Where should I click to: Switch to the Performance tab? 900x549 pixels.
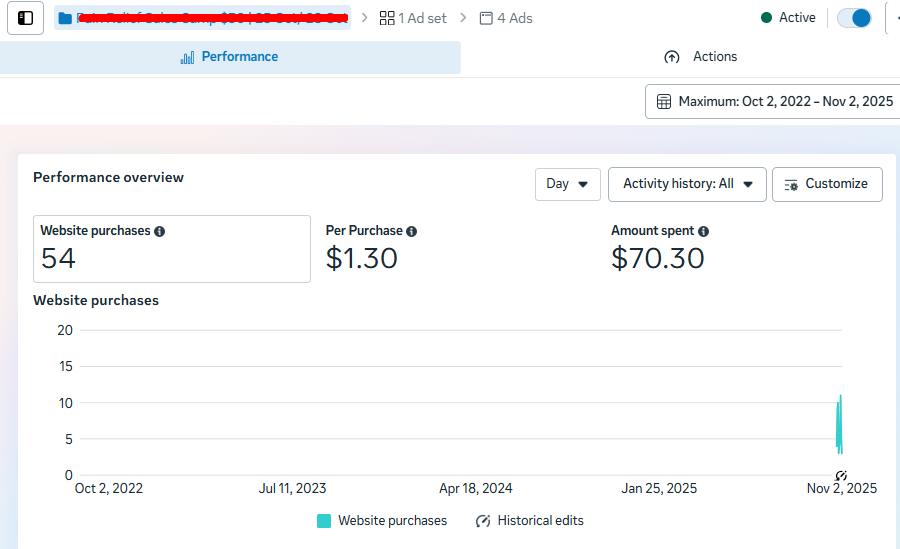[229, 57]
